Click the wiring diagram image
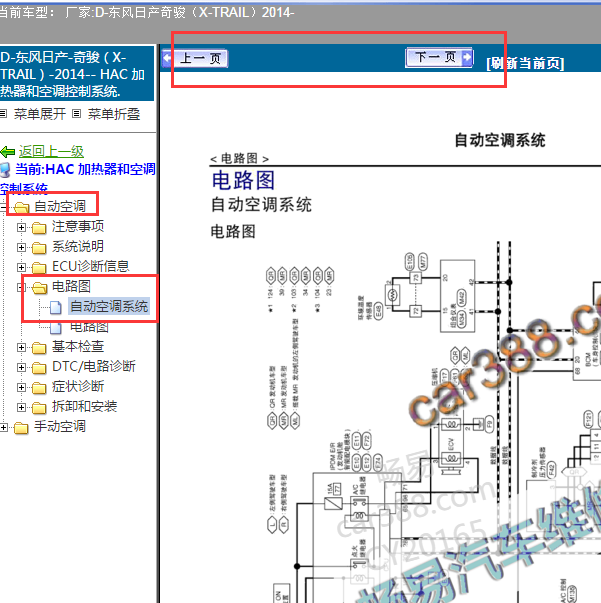The image size is (601, 603). 432,422
